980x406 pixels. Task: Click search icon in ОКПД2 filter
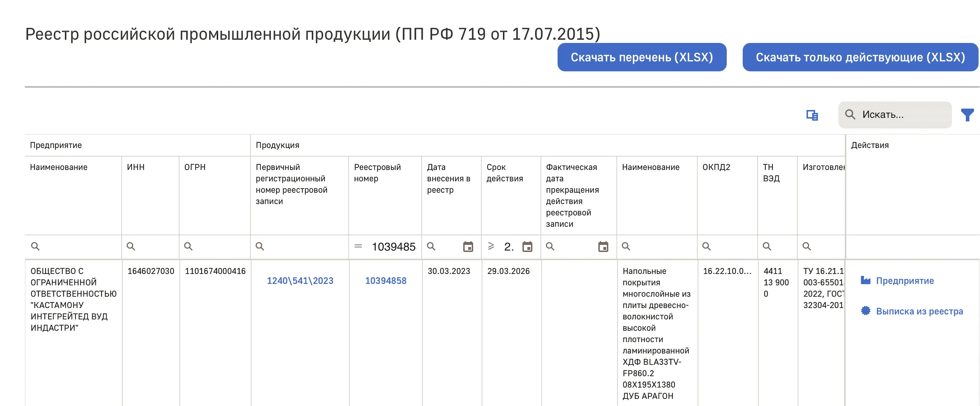707,246
